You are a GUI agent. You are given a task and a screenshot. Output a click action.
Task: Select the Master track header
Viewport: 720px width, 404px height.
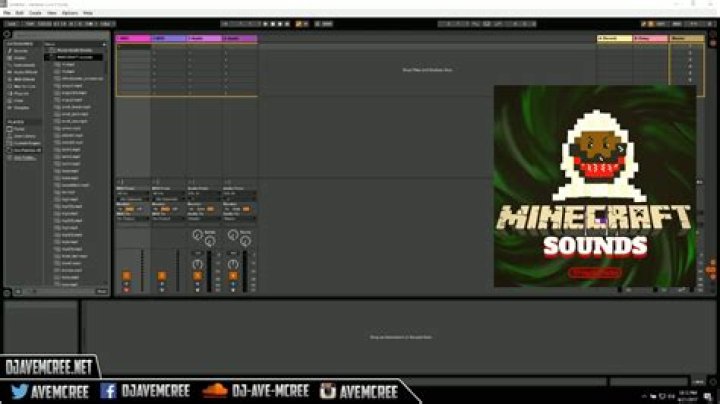click(x=687, y=39)
